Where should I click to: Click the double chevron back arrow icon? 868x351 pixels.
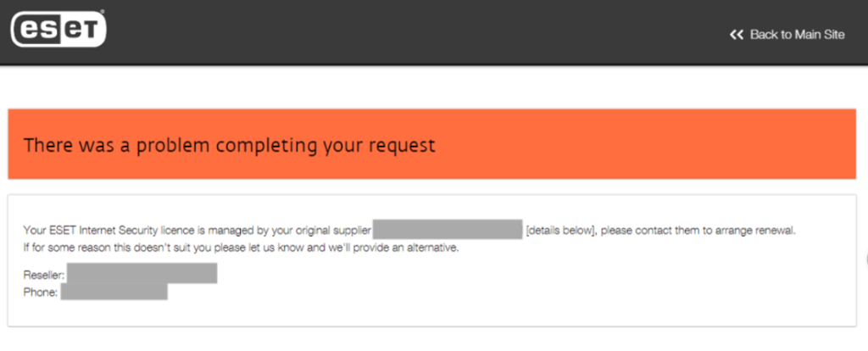coord(736,35)
